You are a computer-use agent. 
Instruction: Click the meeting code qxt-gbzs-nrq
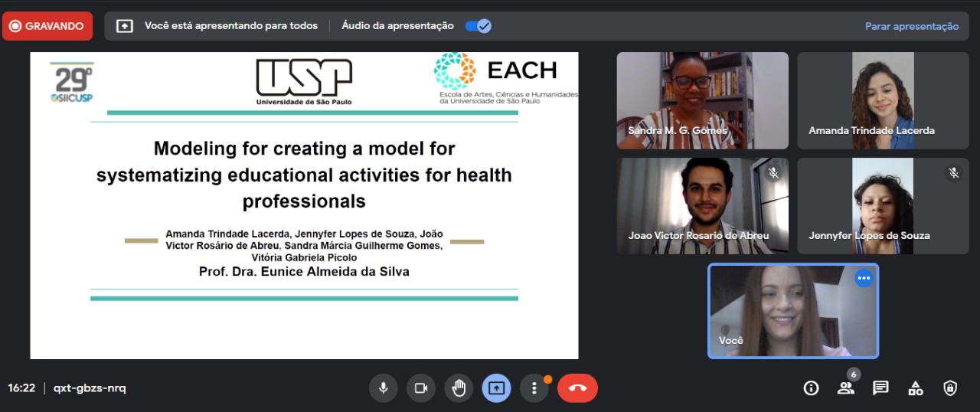tap(90, 388)
